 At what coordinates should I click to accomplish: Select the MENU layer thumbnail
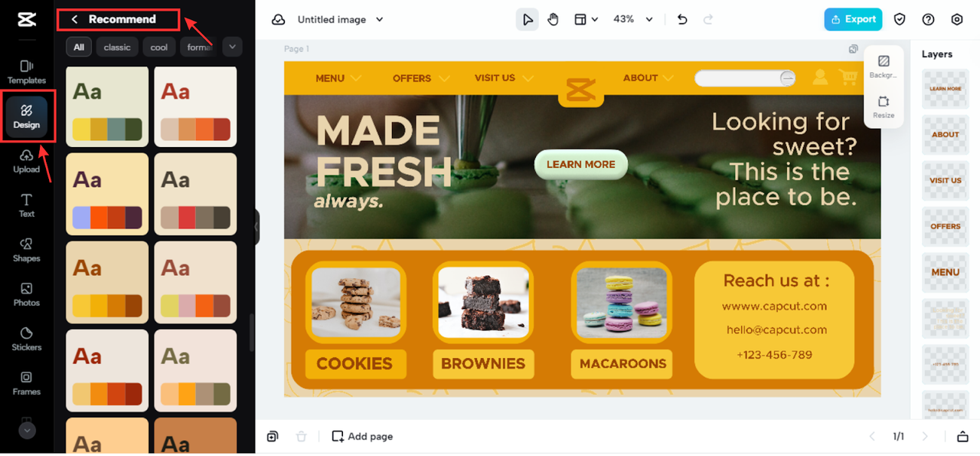(945, 272)
